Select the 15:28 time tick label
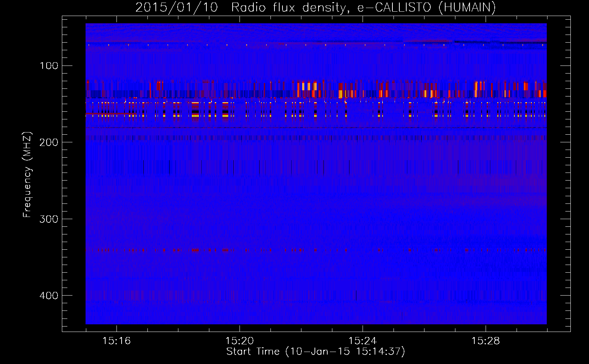Image resolution: width=589 pixels, height=364 pixels. (x=486, y=341)
